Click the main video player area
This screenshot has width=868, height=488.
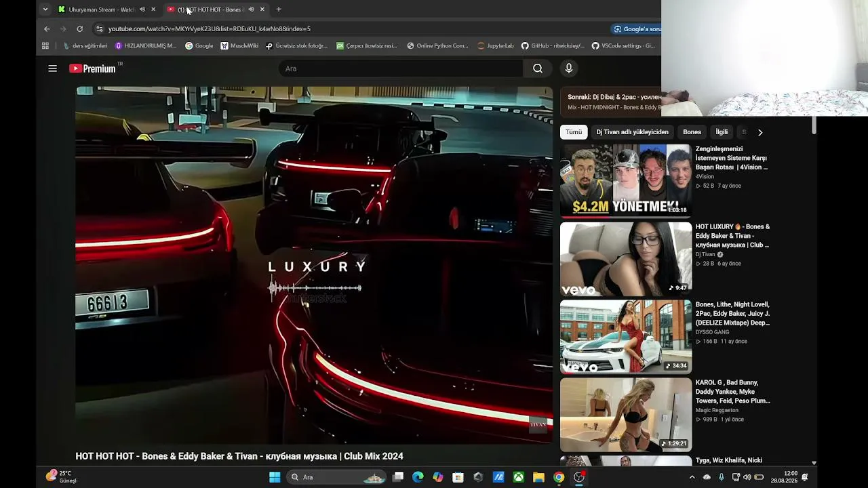[x=314, y=265]
